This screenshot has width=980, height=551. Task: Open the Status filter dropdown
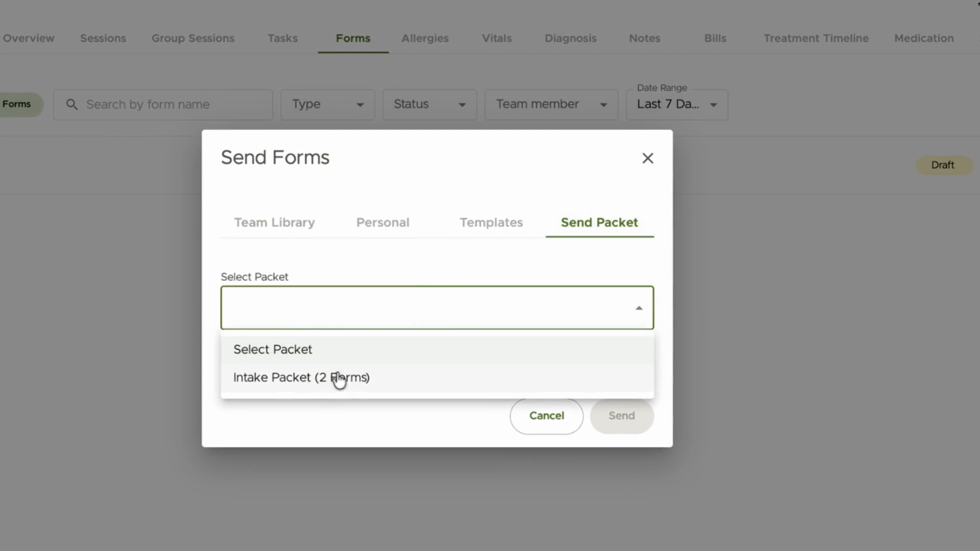point(430,105)
